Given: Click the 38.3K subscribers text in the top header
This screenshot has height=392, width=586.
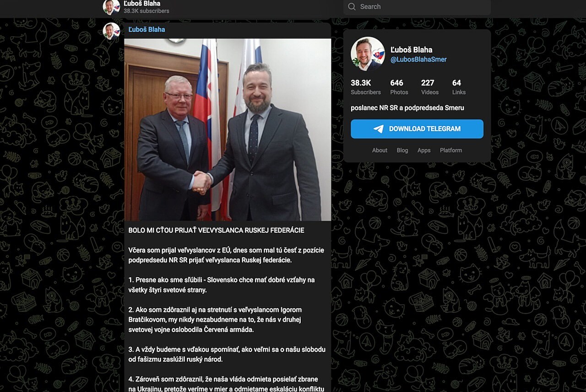Looking at the screenshot, I should [146, 11].
